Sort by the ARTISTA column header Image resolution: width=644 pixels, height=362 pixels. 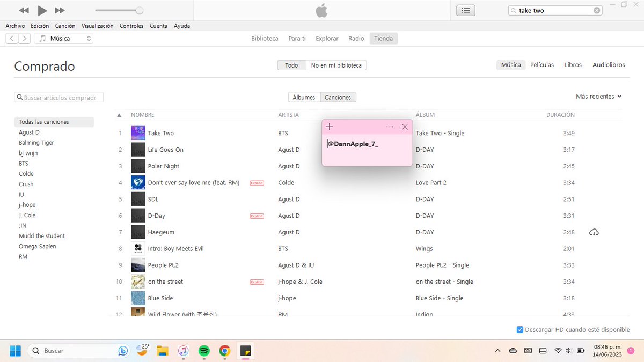click(289, 115)
